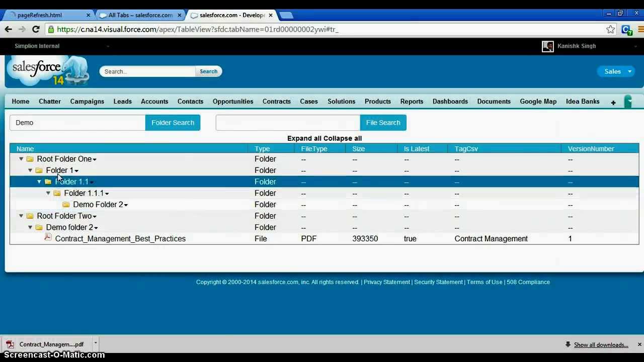Viewport: 644px width, 362px height.
Task: Switch to All Tabs browser tab
Action: tap(140, 15)
